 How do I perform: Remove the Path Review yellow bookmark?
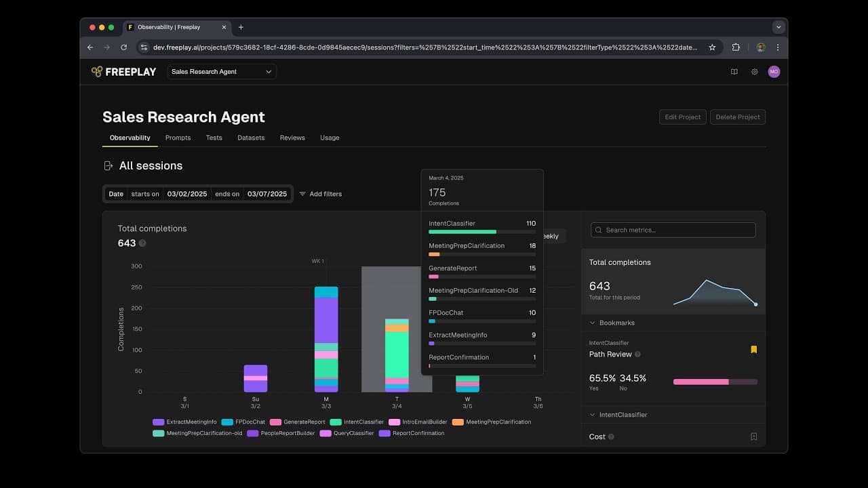point(753,350)
